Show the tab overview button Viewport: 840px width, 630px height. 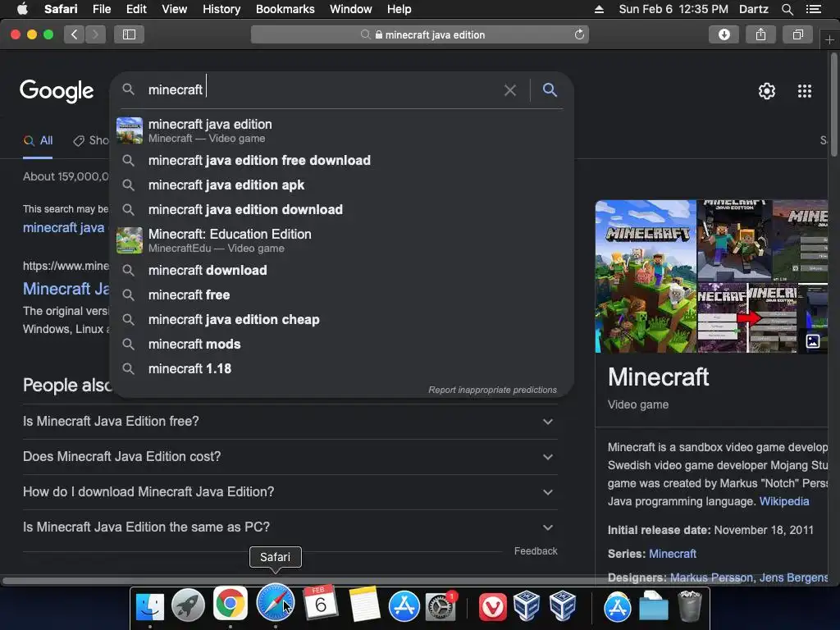(797, 34)
